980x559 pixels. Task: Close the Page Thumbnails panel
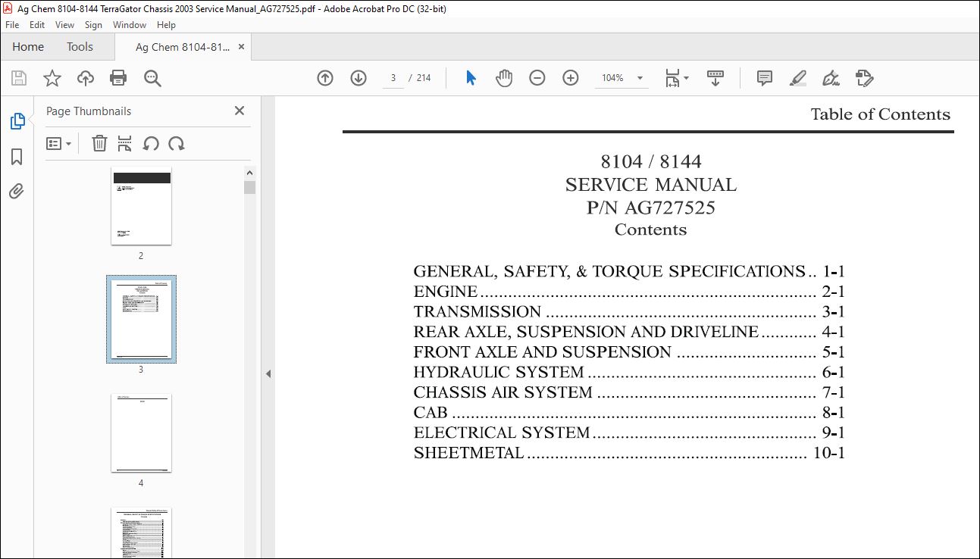point(240,111)
